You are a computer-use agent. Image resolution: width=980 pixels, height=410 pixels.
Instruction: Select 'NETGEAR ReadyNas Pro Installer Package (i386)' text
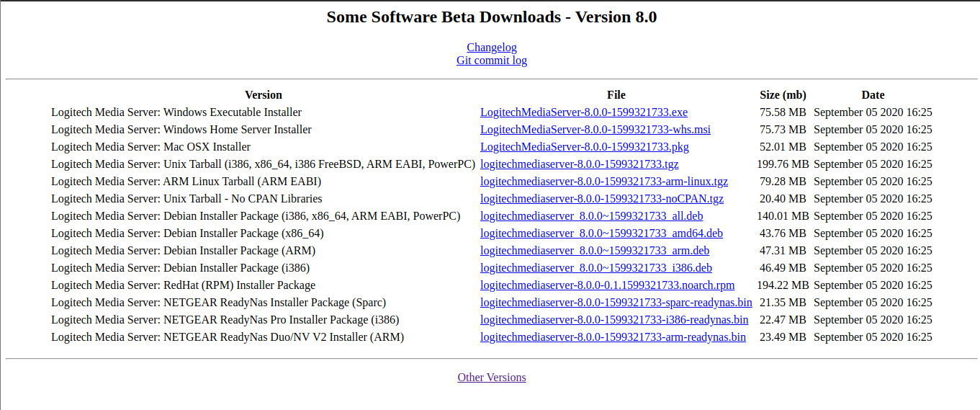coord(281,320)
